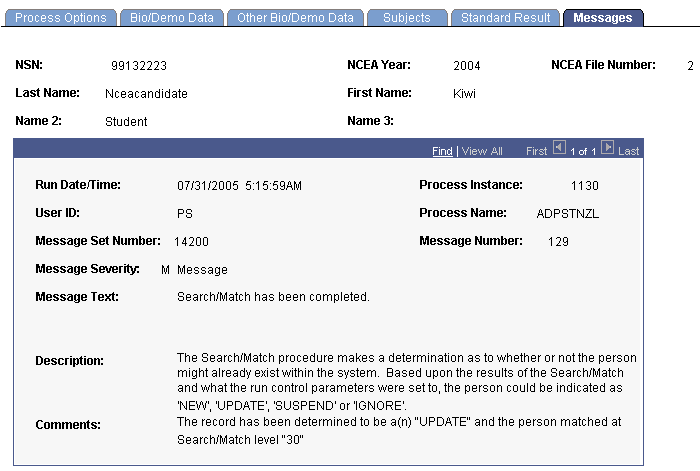
Task: Open the Other Bio/Demo Data tab
Action: pyautogui.click(x=295, y=18)
